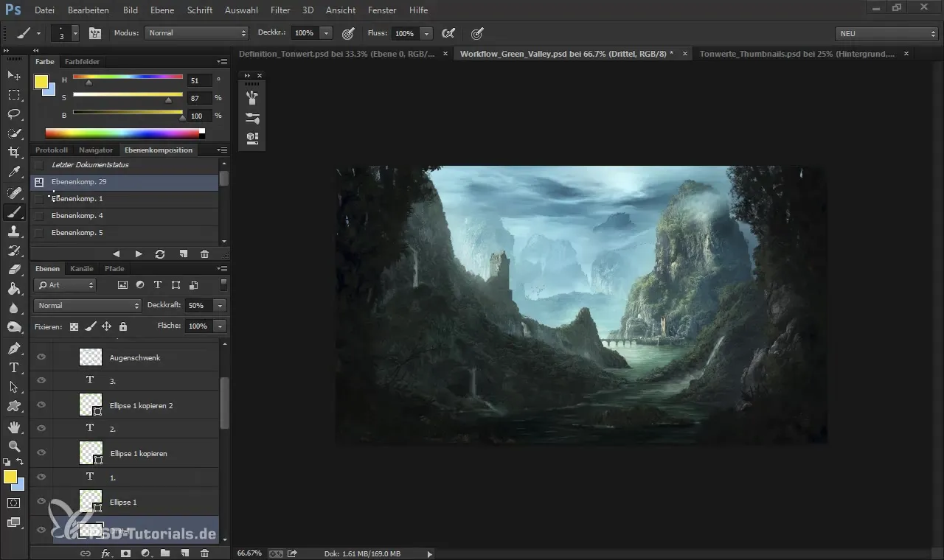Viewport: 944px width, 560px height.
Task: Open Deckkr. opacity dropdown arrow
Action: click(326, 33)
